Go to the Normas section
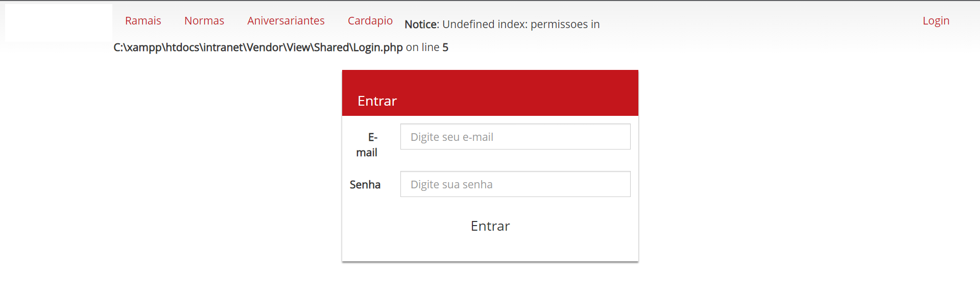The image size is (980, 296). [204, 20]
